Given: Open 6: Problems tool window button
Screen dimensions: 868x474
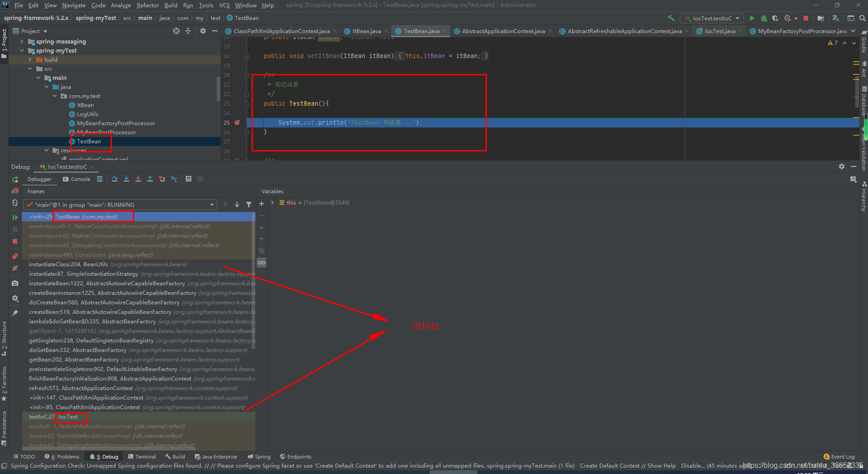Looking at the screenshot, I should 62,456.
